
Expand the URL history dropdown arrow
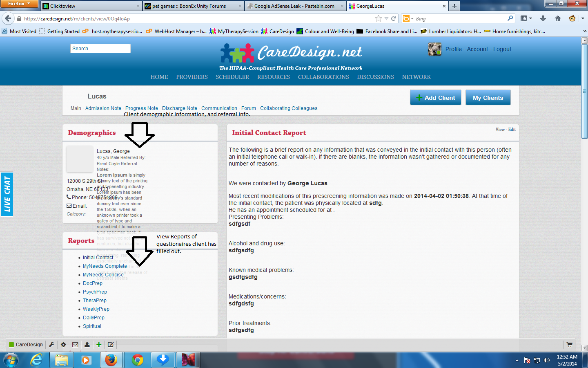point(386,18)
